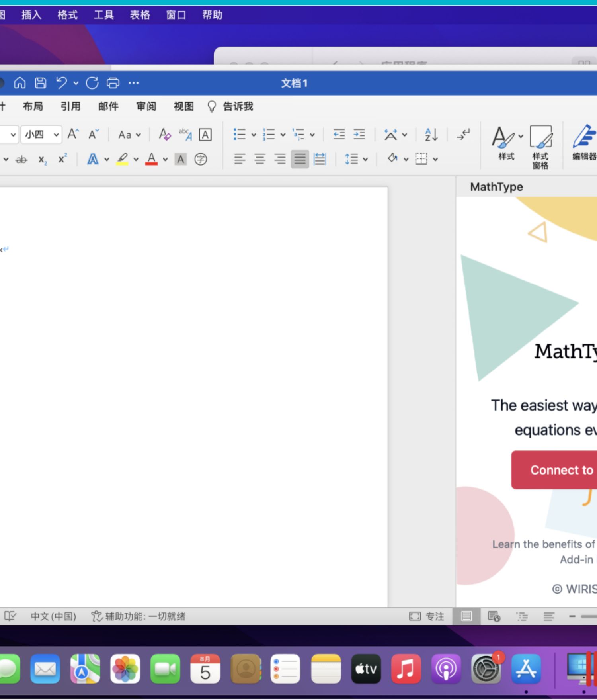Click the 中文(中国) language in status bar
This screenshot has height=700, width=597.
(53, 616)
